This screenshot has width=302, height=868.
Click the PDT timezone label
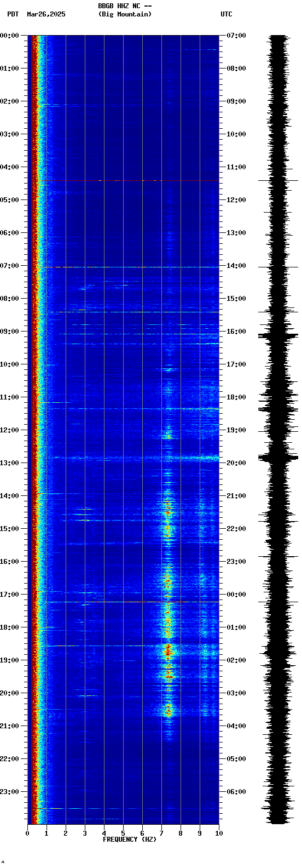click(13, 14)
